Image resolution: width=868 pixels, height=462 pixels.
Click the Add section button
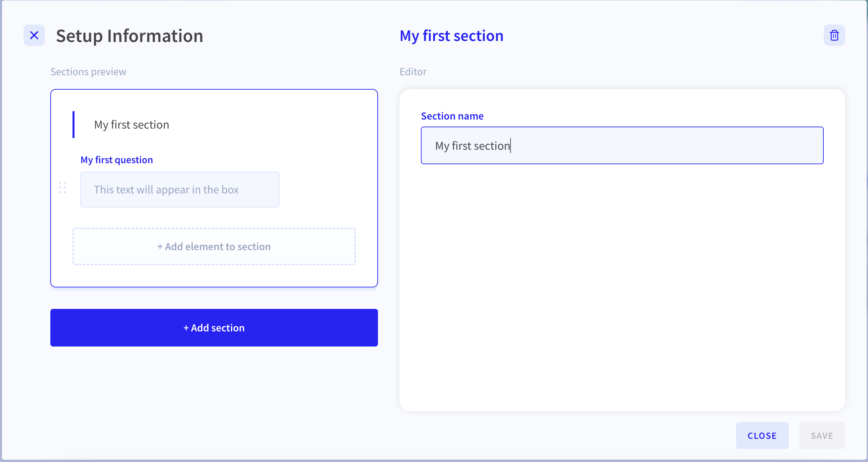click(214, 328)
